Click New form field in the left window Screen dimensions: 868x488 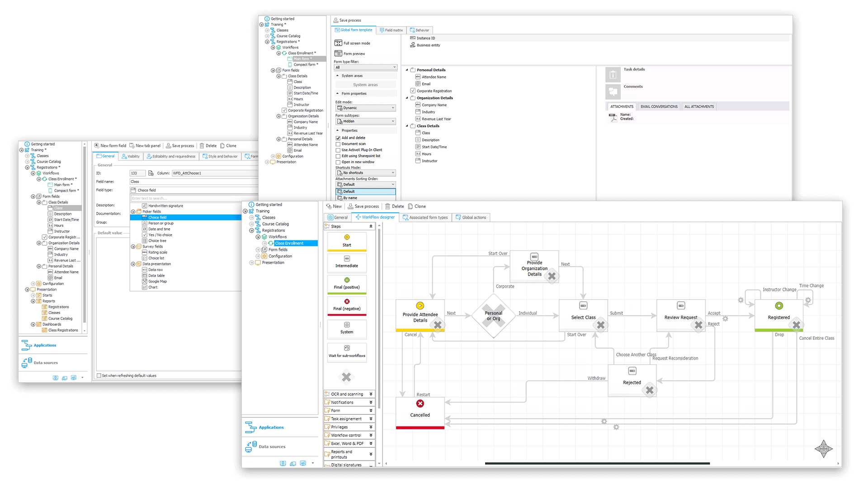pos(110,145)
